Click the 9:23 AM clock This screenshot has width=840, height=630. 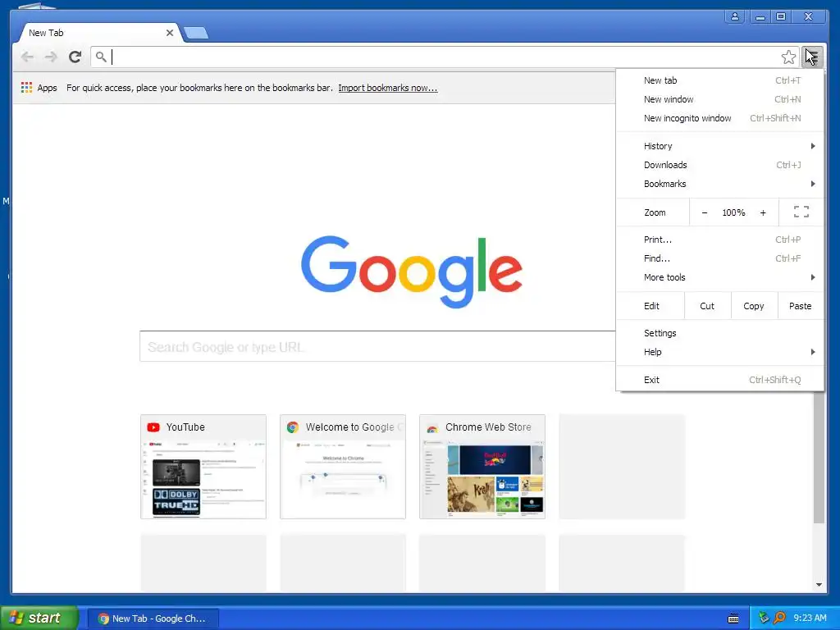810,619
